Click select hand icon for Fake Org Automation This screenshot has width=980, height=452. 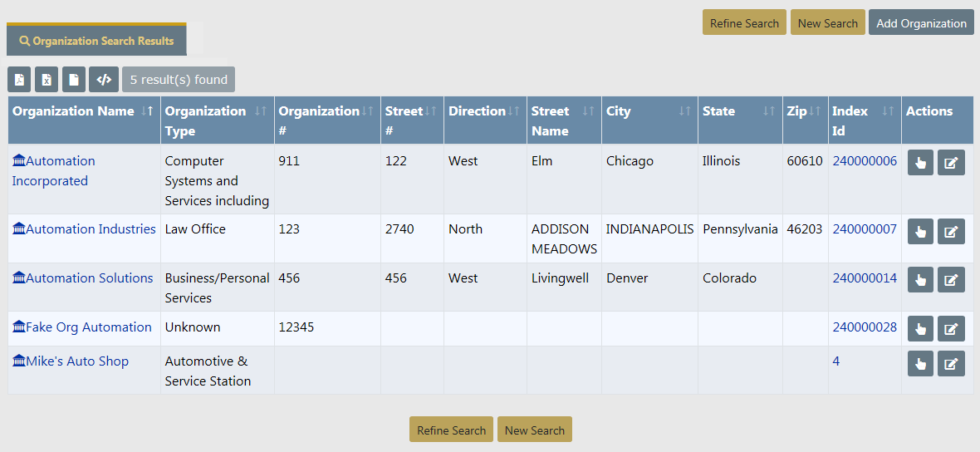tap(920, 330)
